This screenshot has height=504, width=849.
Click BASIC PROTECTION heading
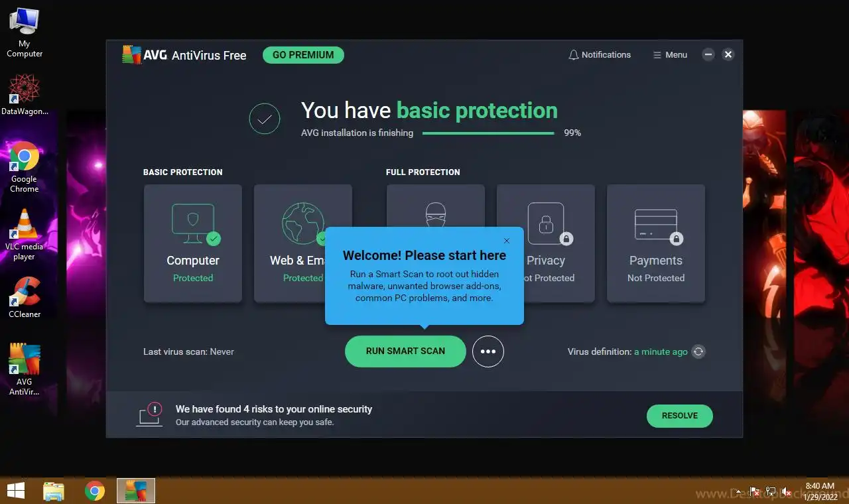point(183,172)
